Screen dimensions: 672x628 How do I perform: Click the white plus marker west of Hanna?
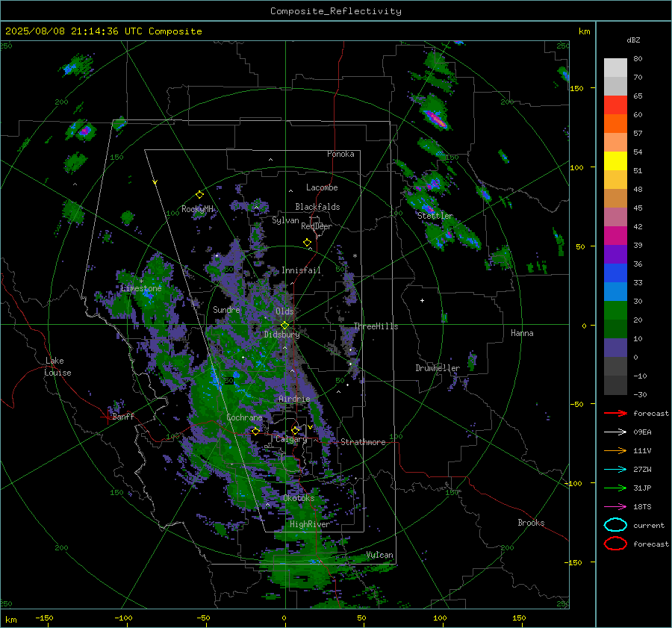coord(422,300)
